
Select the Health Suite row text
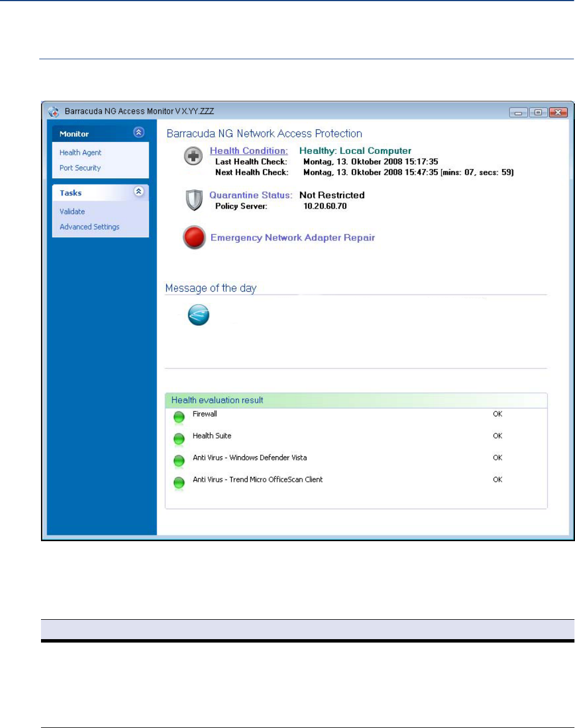212,436
